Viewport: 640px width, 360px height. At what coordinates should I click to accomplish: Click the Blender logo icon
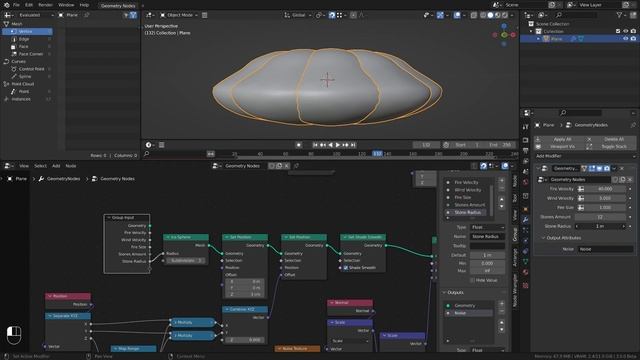[6, 5]
